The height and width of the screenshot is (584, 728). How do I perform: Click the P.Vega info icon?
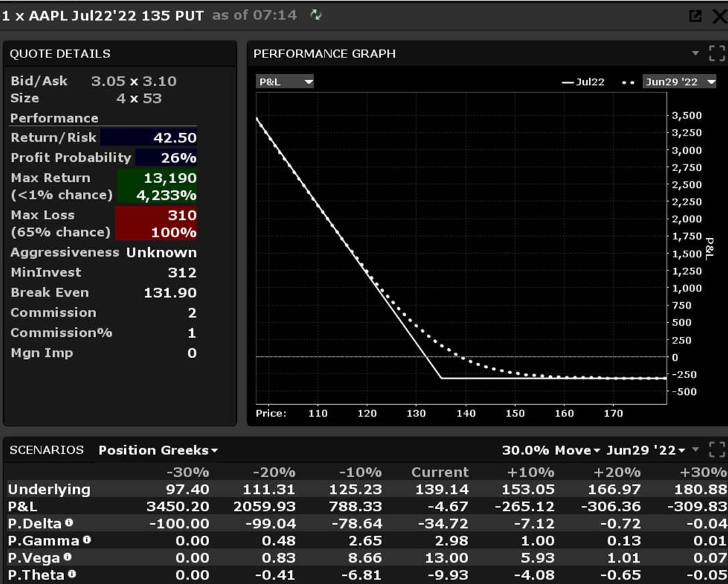(x=67, y=557)
